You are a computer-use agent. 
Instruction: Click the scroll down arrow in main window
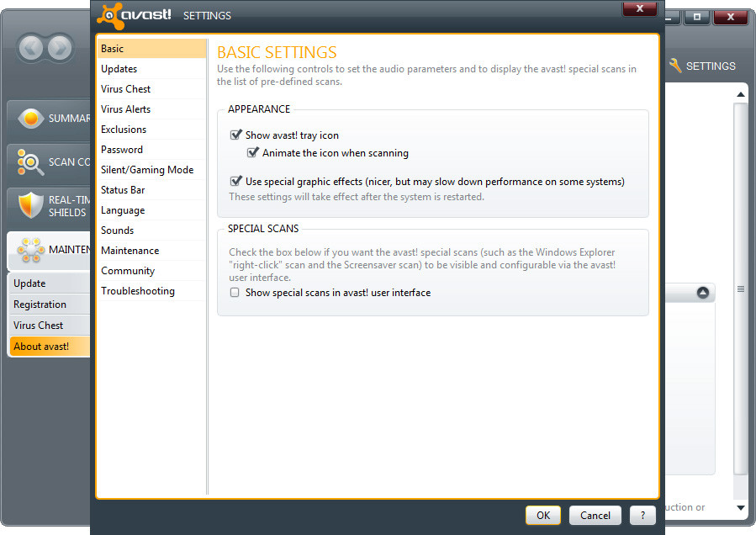click(741, 507)
